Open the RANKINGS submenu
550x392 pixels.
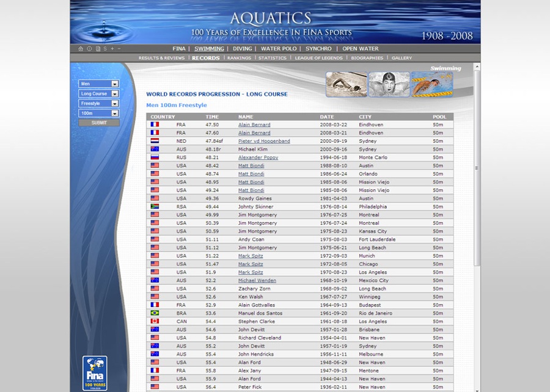click(x=239, y=58)
